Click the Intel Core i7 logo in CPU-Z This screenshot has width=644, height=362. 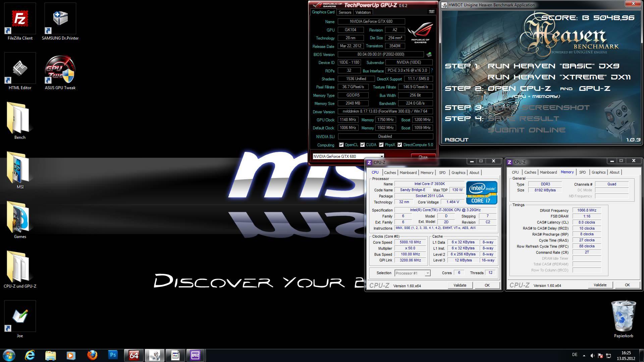coord(481,193)
